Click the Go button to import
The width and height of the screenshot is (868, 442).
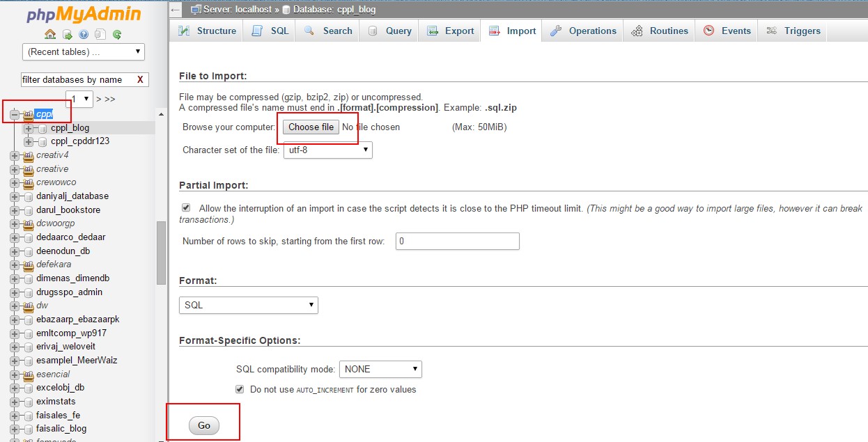tap(204, 426)
